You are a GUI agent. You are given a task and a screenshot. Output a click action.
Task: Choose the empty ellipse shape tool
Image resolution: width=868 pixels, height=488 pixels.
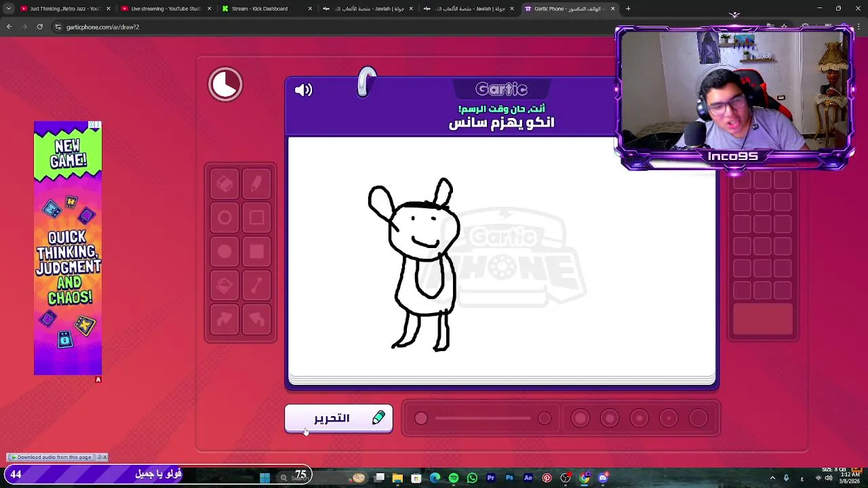tap(224, 218)
